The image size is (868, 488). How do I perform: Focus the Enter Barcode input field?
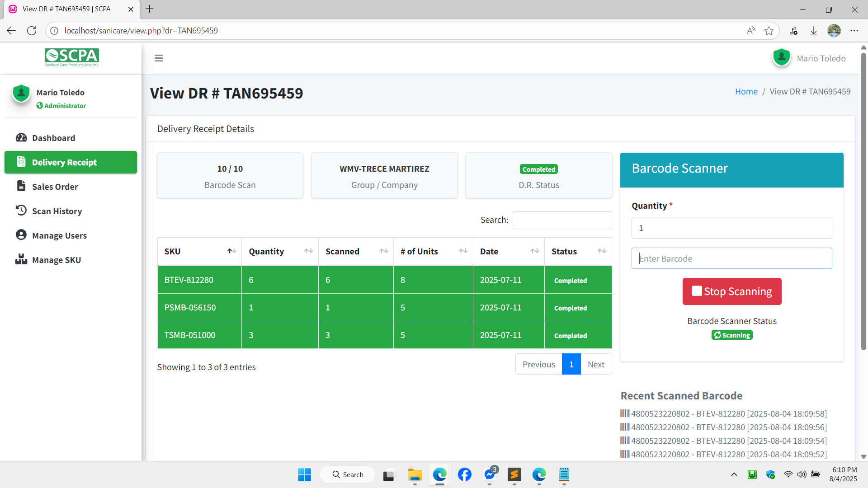point(731,258)
